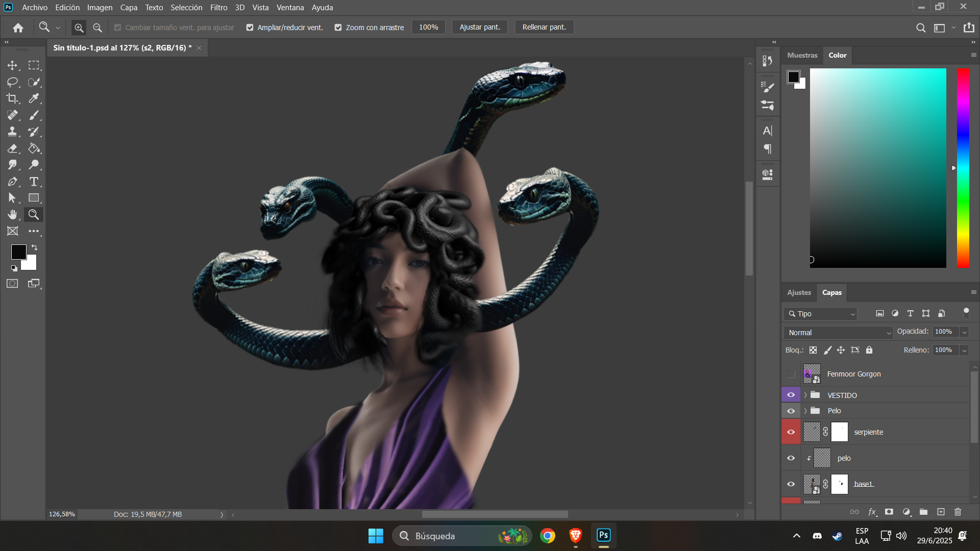Open the Paragraph panel icon

[768, 149]
